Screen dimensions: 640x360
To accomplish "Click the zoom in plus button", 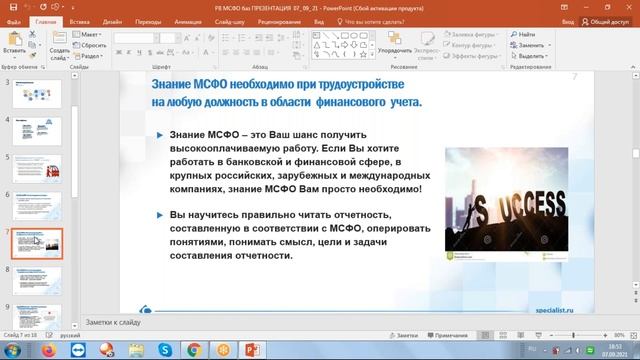I will 605,335.
